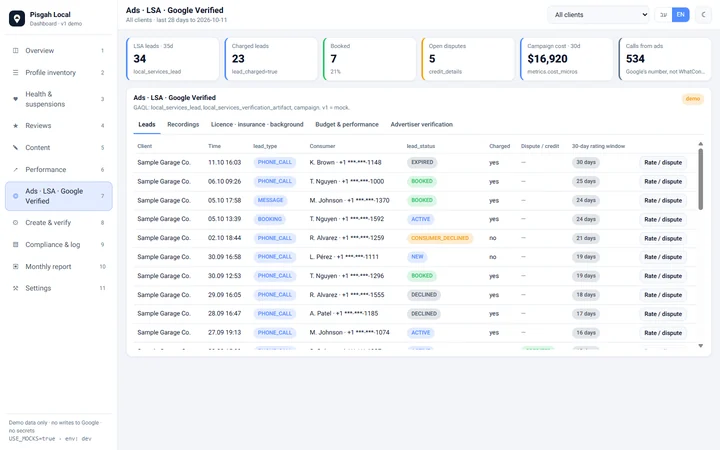Select the Leads tab

(x=147, y=124)
